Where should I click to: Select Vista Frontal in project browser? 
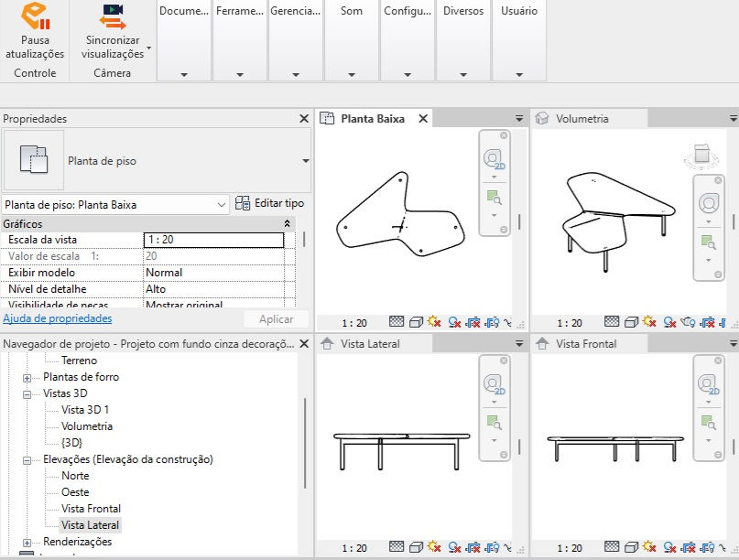tap(91, 509)
